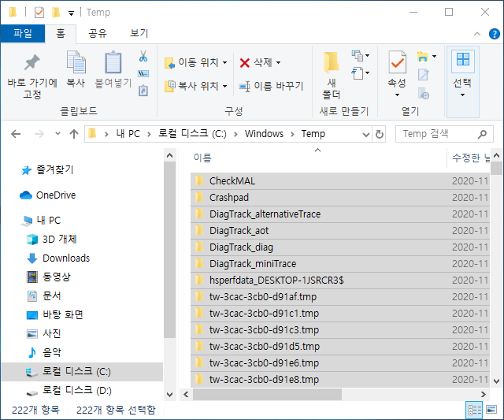
Task: Expand 복사 위치 copy-to dropdown
Action: pos(225,86)
